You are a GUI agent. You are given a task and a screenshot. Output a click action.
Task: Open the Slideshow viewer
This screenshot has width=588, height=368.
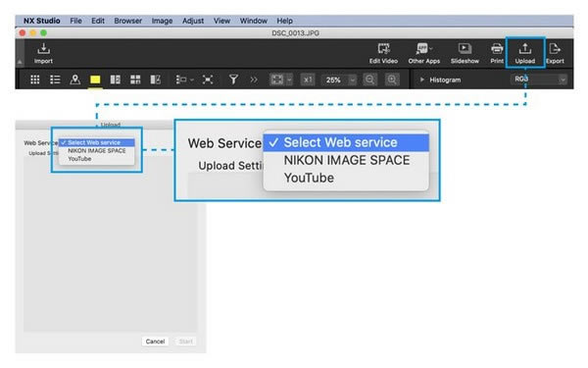point(465,53)
